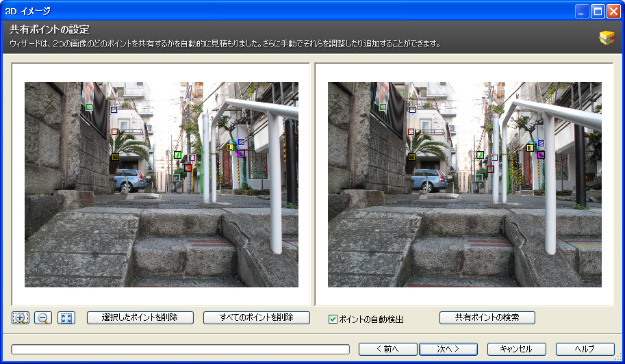This screenshot has width=625, height=364.
Task: Select green point marker on poster, left image
Action: pos(89,107)
